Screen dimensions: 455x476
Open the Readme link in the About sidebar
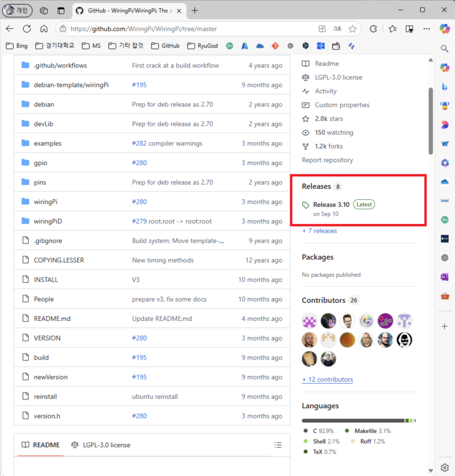321,64
